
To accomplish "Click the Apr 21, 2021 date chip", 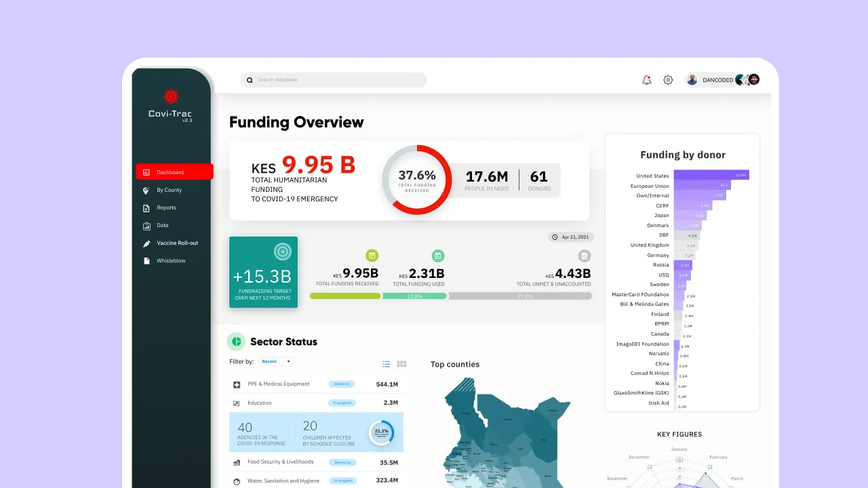I will [571, 237].
